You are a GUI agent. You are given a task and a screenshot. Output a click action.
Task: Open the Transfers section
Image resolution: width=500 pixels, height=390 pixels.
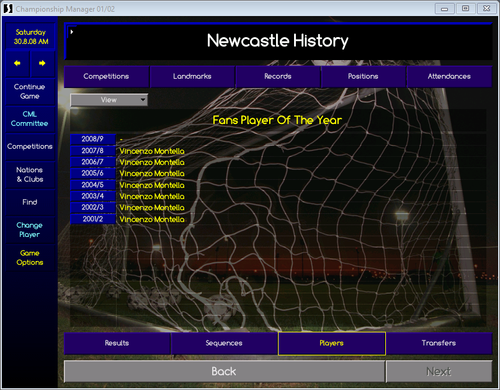[x=439, y=343]
